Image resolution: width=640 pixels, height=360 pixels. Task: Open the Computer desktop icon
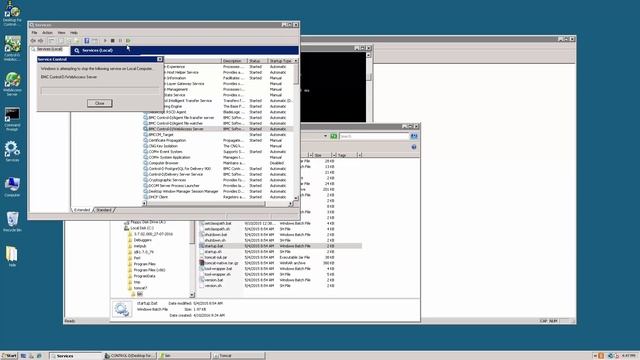(x=12, y=187)
